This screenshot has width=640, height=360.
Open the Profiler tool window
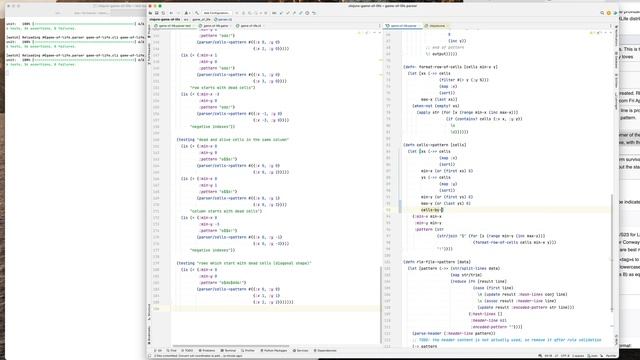[248, 351]
